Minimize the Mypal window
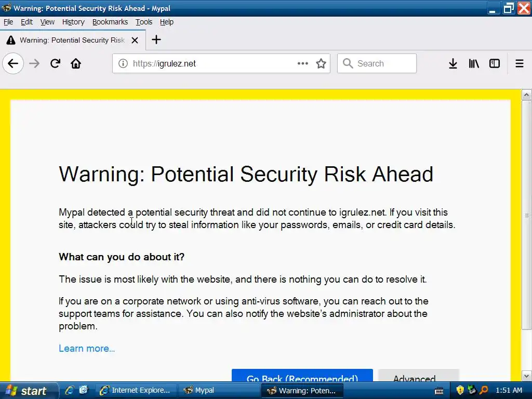This screenshot has width=532, height=399. tap(493, 8)
